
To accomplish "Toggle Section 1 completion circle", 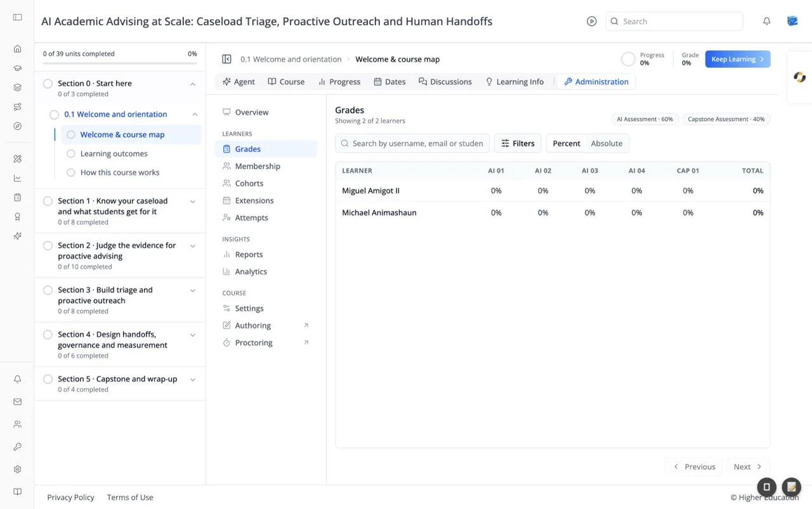I will coord(48,201).
